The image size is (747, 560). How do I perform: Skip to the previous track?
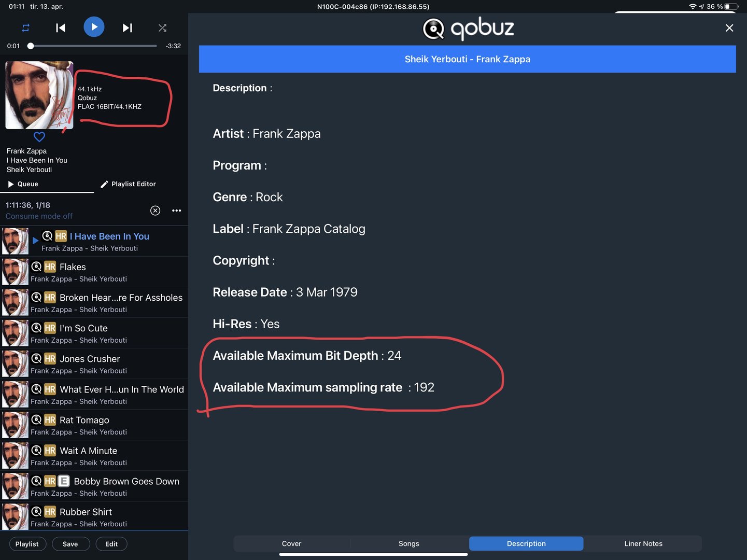point(61,28)
